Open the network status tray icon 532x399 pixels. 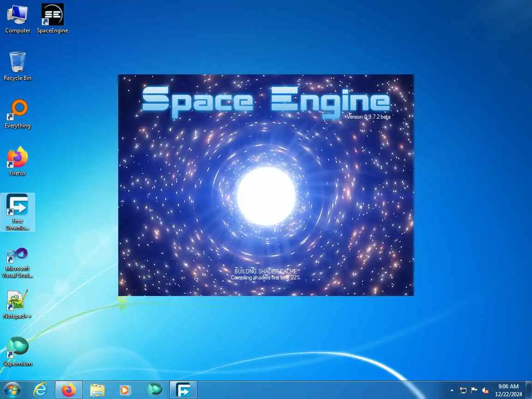coord(463,390)
